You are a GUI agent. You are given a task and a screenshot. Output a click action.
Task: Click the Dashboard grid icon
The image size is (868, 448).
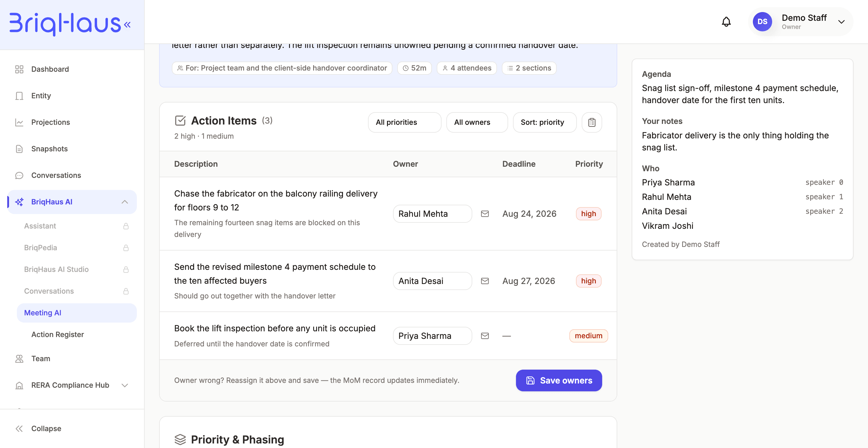point(19,69)
